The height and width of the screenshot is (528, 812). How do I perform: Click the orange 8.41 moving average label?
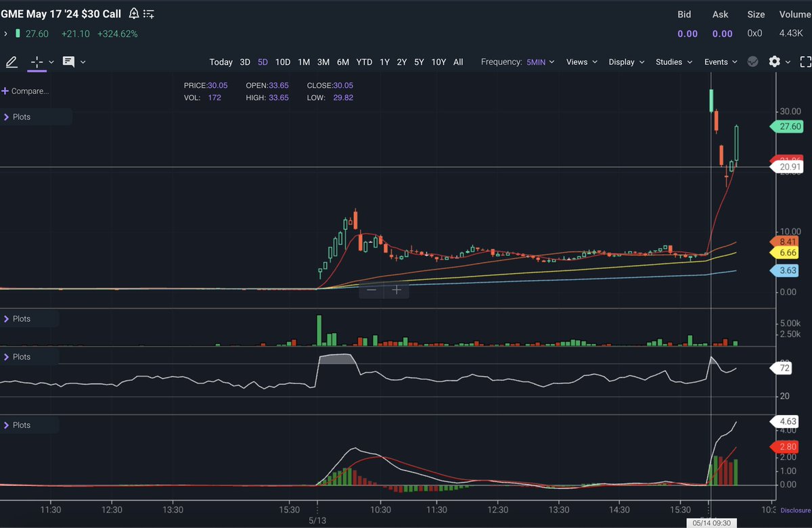click(786, 241)
